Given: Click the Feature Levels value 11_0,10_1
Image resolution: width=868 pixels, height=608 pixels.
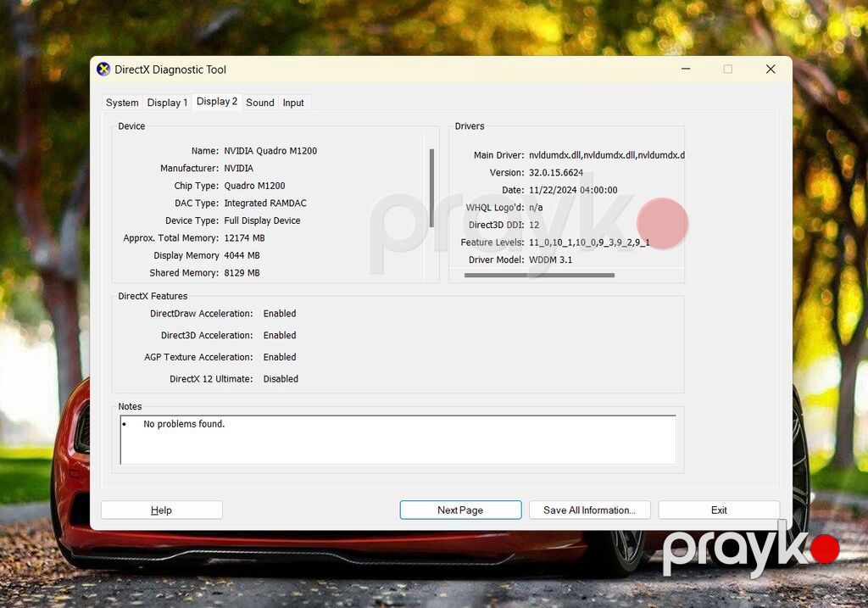Looking at the screenshot, I should tap(589, 243).
